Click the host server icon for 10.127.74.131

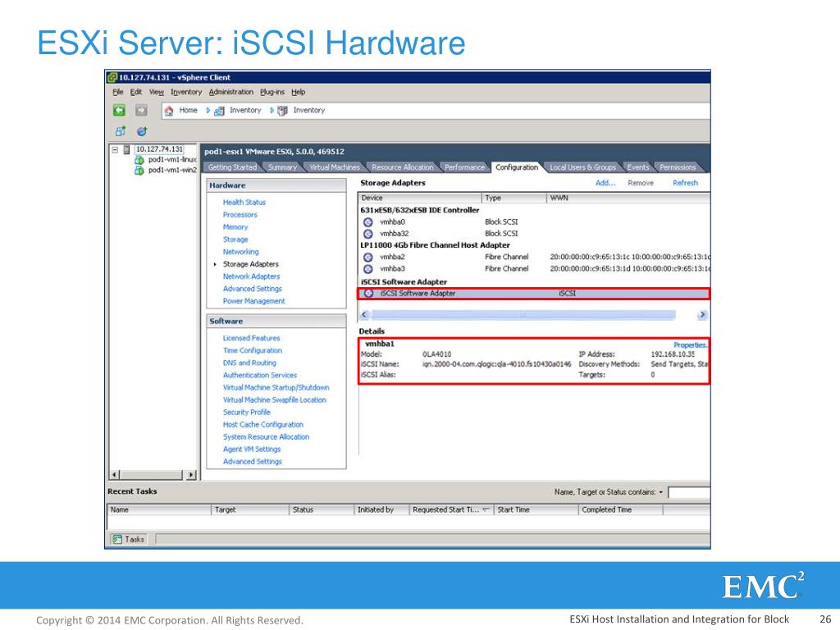tap(126, 149)
